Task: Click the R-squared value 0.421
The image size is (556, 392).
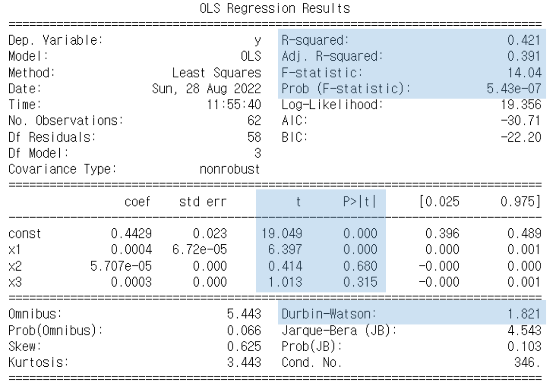Action: coord(524,40)
